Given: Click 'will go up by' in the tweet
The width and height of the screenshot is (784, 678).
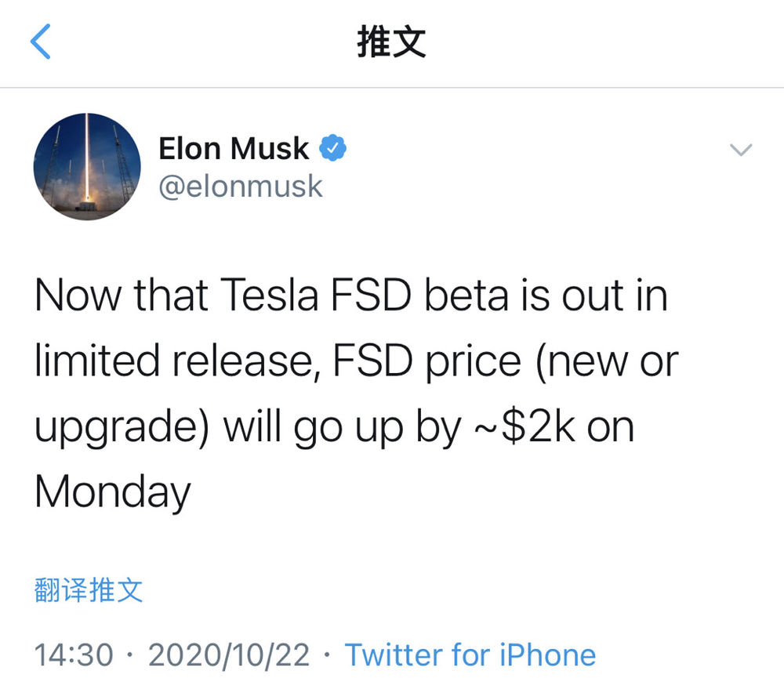Looking at the screenshot, I should point(342,427).
